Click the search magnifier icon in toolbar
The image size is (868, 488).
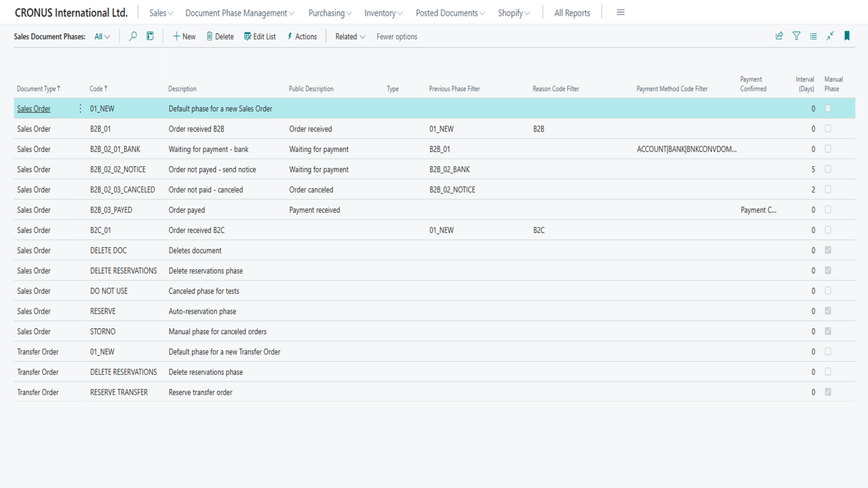click(x=133, y=37)
